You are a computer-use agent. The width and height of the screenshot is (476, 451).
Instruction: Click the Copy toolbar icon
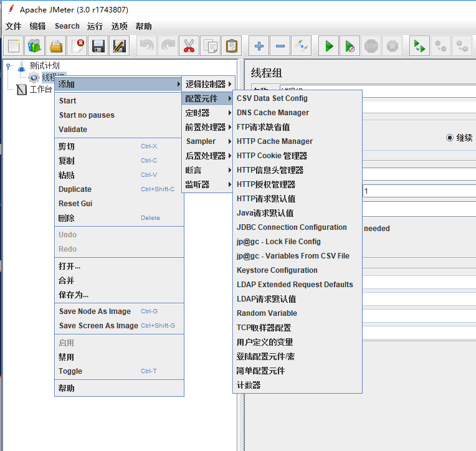[211, 46]
